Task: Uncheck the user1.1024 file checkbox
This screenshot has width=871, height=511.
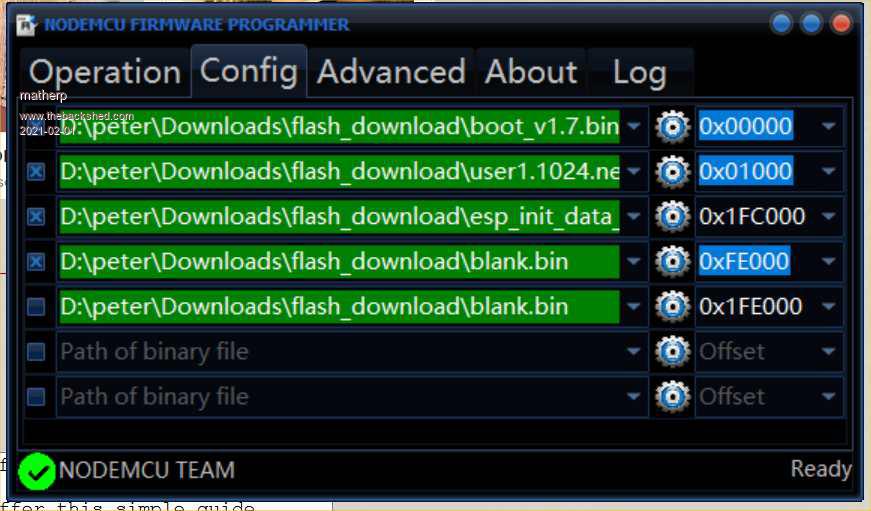Action: click(x=36, y=172)
